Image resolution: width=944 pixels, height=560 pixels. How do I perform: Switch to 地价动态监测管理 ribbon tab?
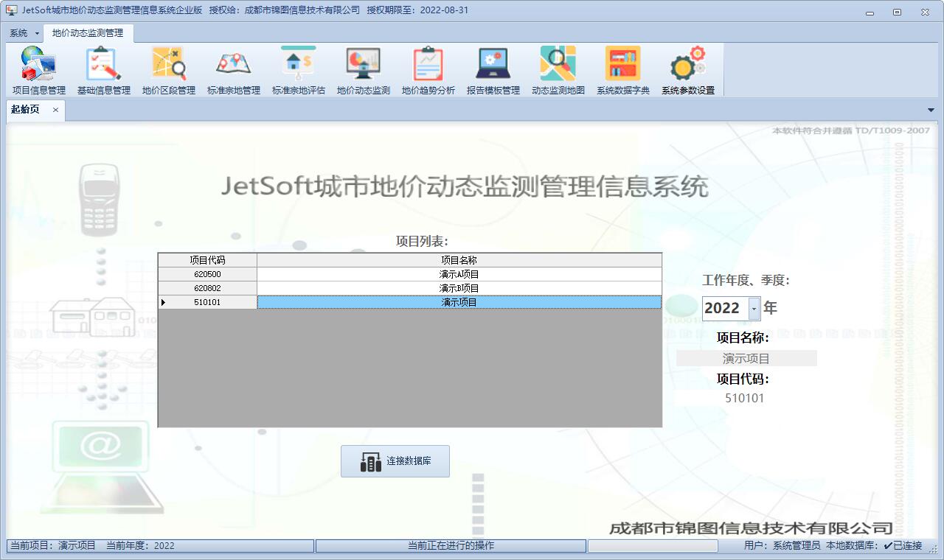coord(88,33)
